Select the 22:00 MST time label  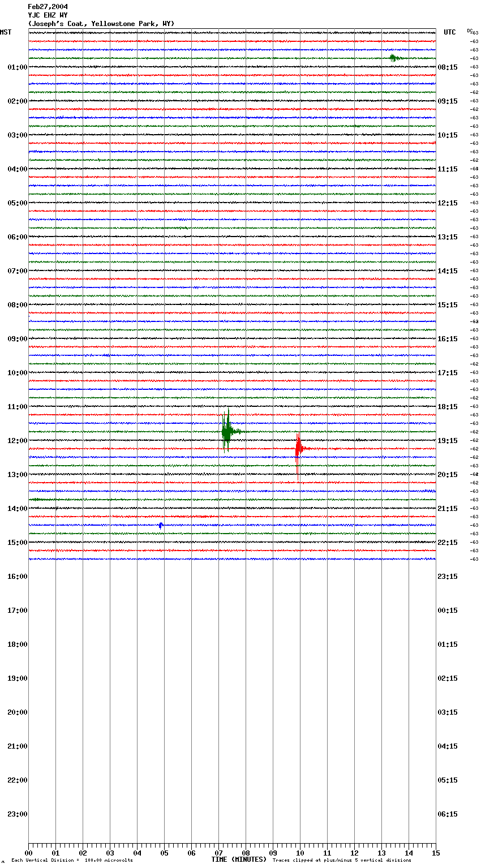(18, 780)
